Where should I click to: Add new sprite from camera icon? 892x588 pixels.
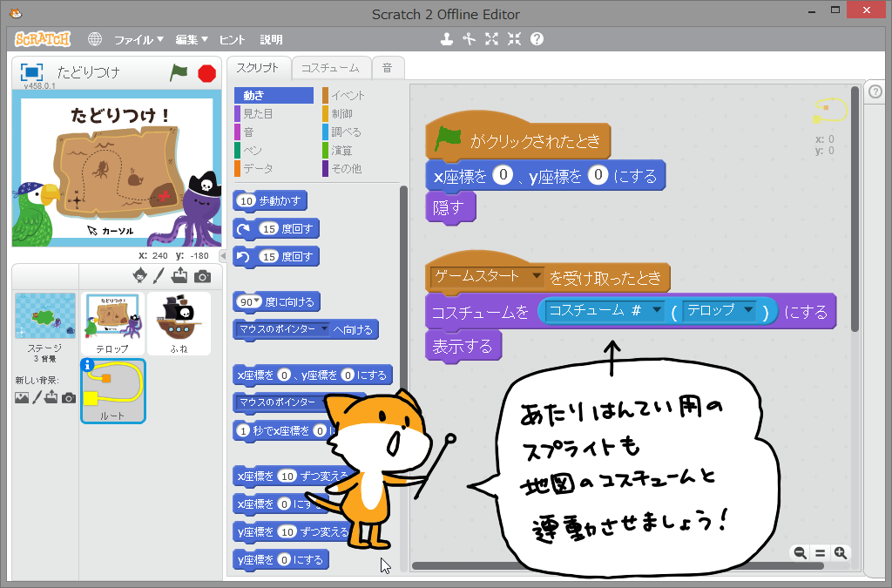(202, 276)
